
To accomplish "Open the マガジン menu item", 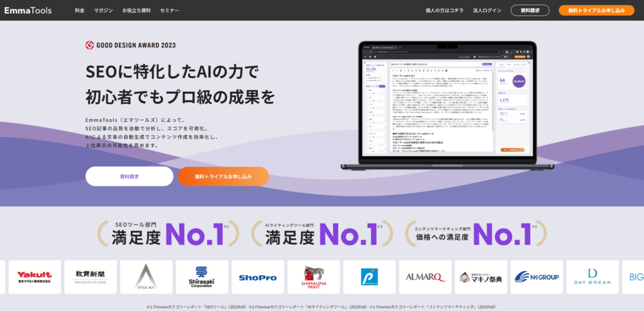I will pyautogui.click(x=103, y=10).
